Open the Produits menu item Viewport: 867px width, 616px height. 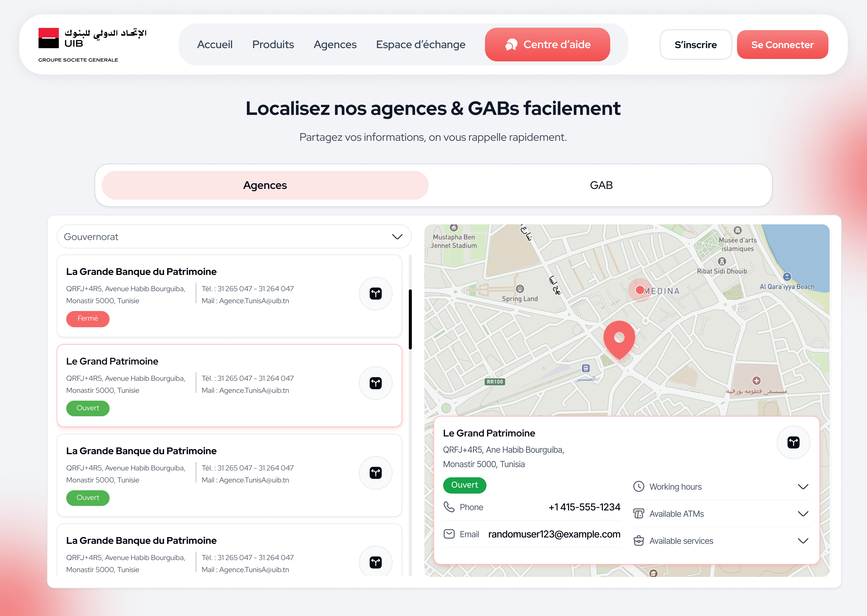click(273, 45)
